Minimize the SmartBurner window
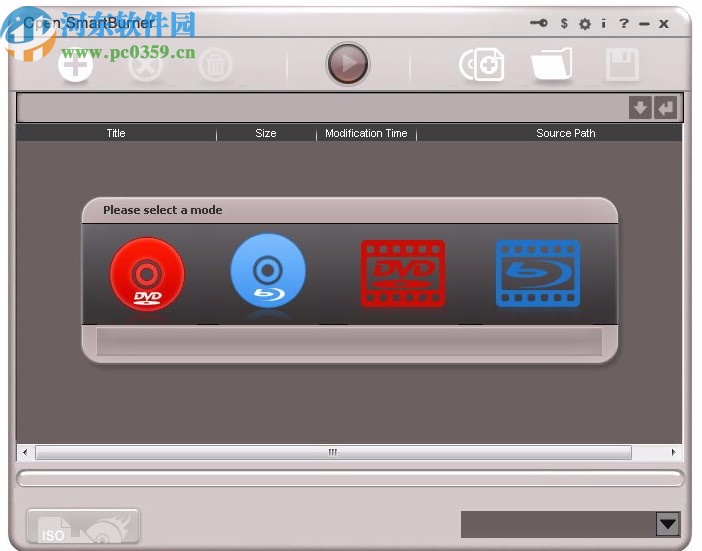Image resolution: width=702 pixels, height=551 pixels. [x=644, y=24]
